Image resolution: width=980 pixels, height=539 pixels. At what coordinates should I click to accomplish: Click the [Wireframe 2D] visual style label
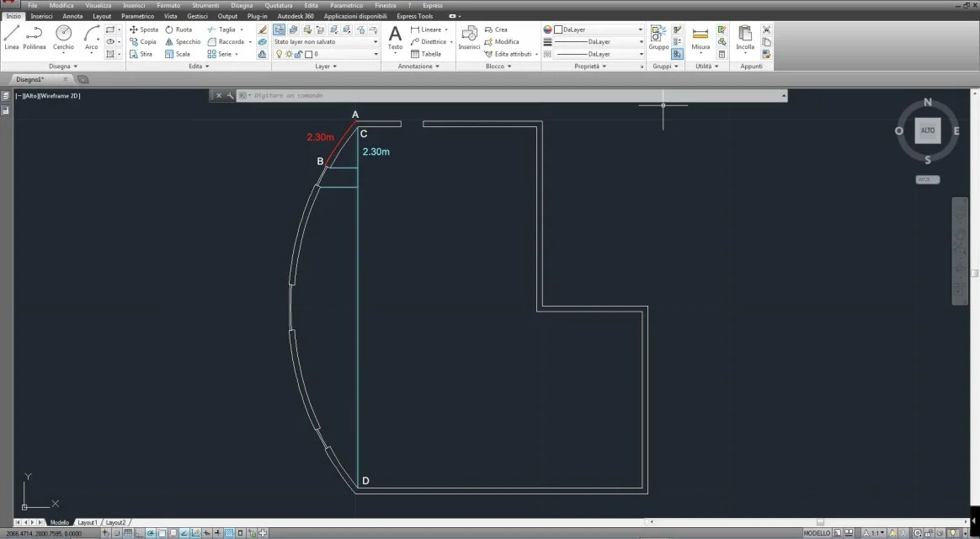point(60,96)
